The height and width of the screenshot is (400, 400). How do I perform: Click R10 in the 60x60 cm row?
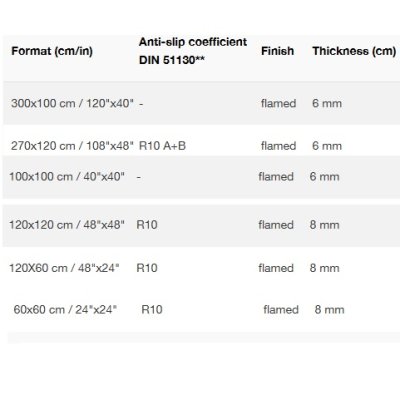152,310
